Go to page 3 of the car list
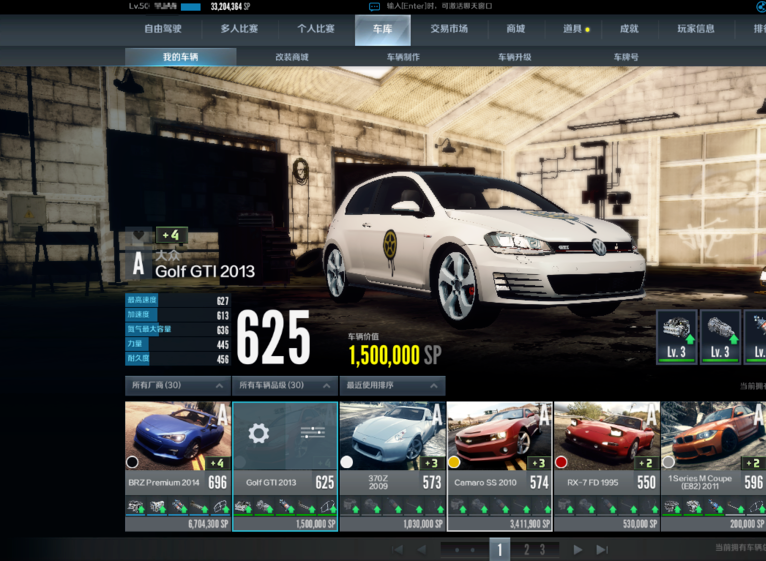 point(542,550)
